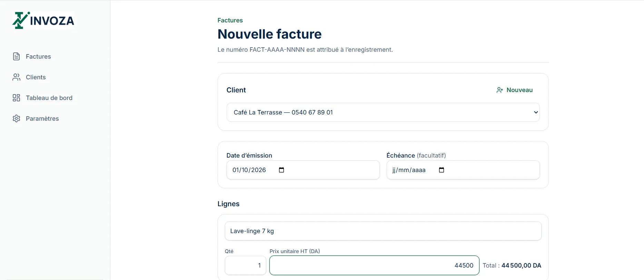This screenshot has width=644, height=280.
Task: Expand the Client dropdown showing Café La Terrasse
Action: (x=383, y=112)
